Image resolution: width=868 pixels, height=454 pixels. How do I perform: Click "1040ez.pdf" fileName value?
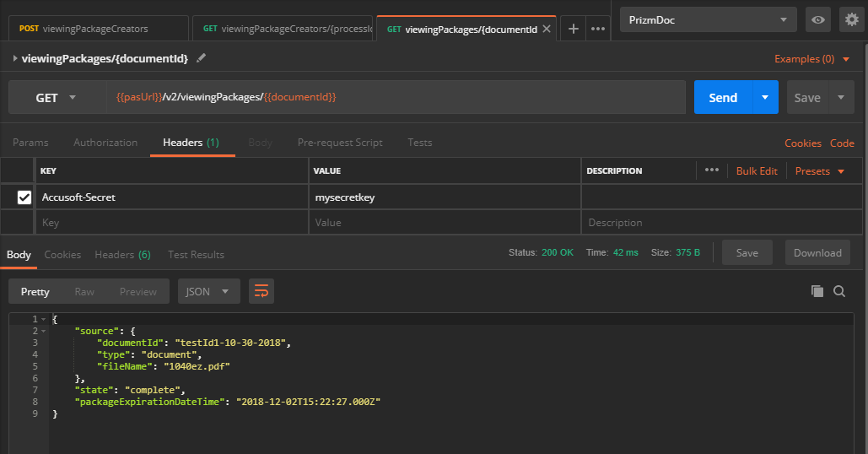click(197, 366)
